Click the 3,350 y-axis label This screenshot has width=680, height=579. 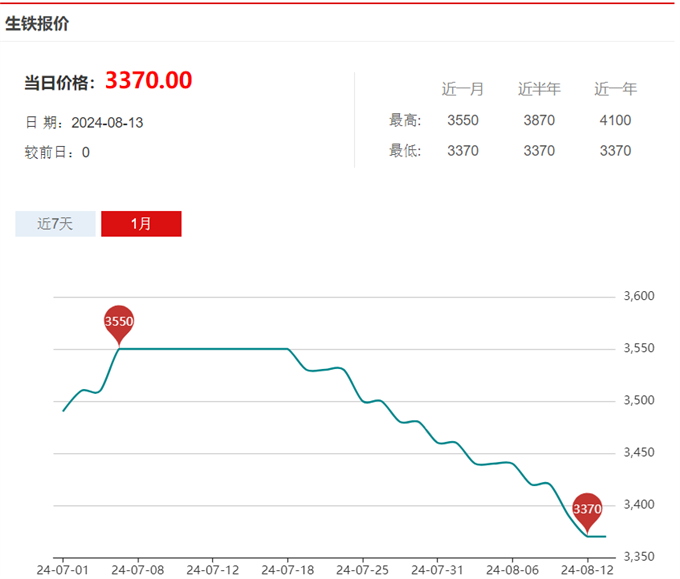pos(639,556)
